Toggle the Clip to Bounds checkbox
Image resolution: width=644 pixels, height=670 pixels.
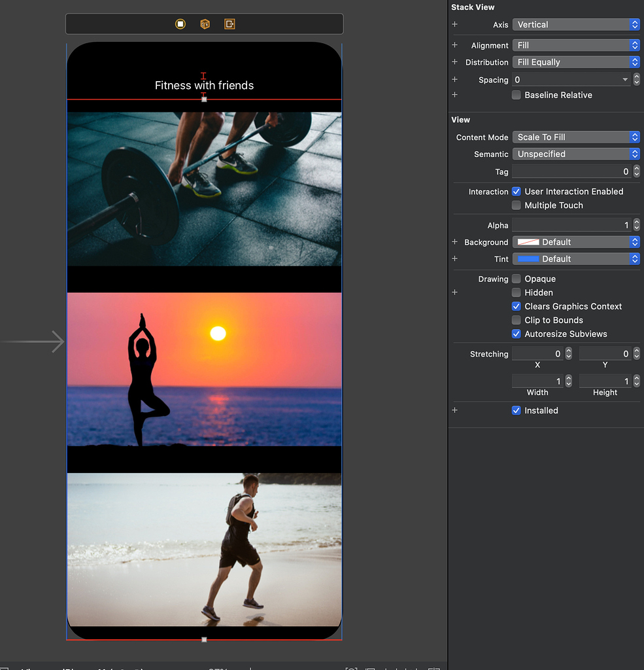pyautogui.click(x=517, y=320)
